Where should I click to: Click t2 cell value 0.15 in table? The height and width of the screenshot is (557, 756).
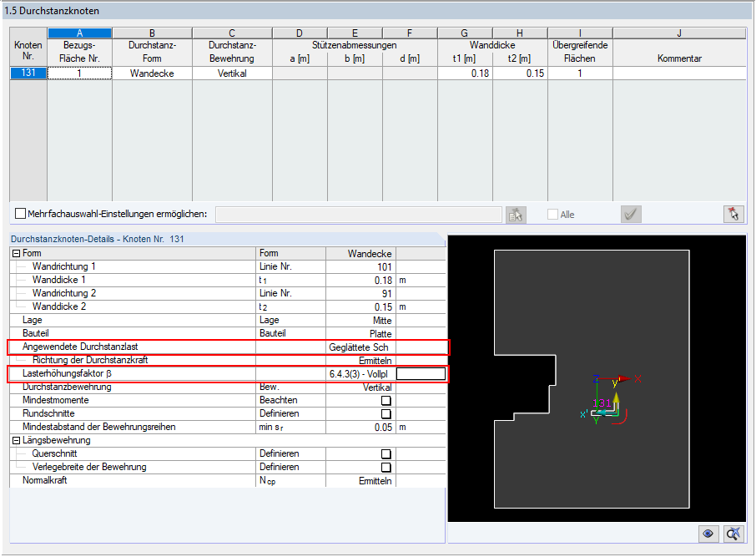pyautogui.click(x=520, y=73)
